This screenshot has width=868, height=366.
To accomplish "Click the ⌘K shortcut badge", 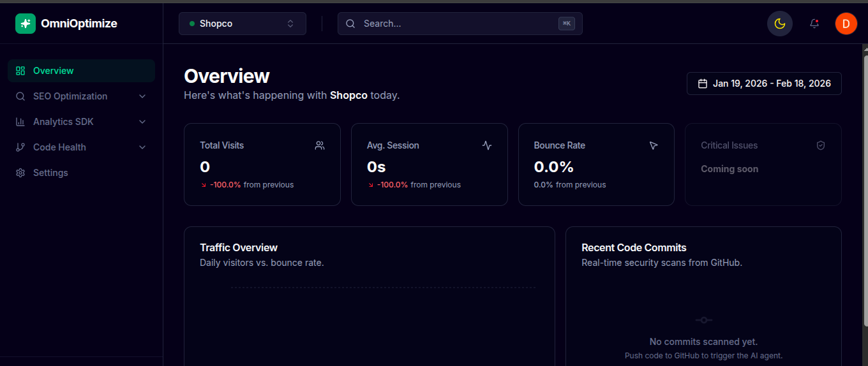I will tap(566, 24).
